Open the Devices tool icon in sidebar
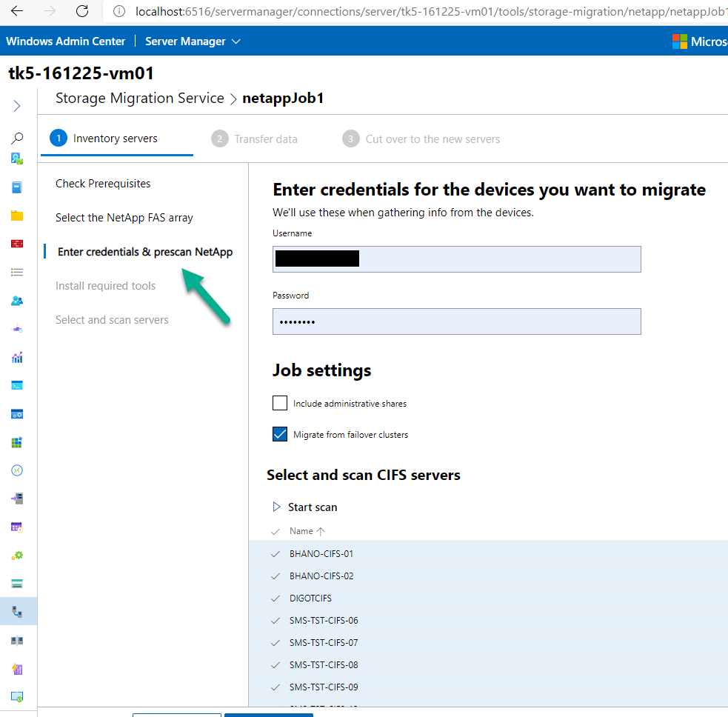 17,159
